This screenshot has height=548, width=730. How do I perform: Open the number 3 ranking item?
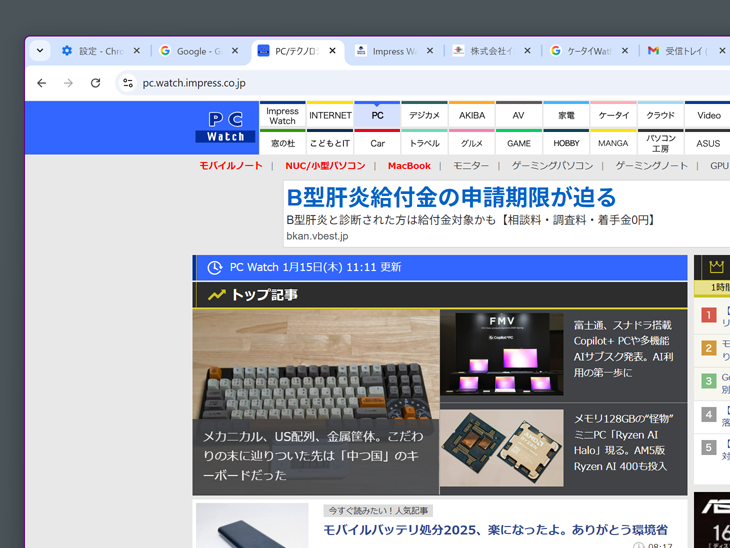712,382
